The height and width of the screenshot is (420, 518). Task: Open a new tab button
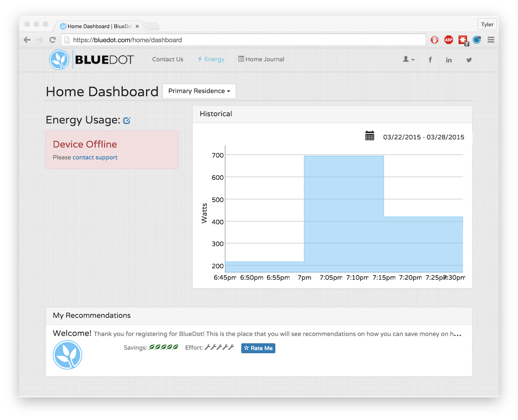(x=152, y=26)
